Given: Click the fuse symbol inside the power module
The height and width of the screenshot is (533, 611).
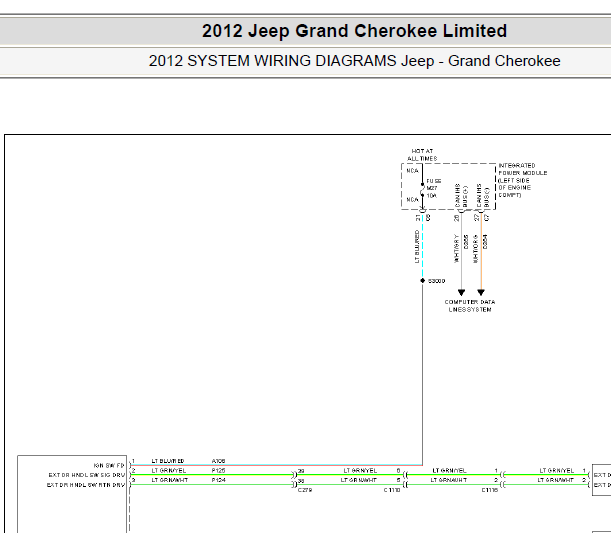Looking at the screenshot, I should point(422,190).
